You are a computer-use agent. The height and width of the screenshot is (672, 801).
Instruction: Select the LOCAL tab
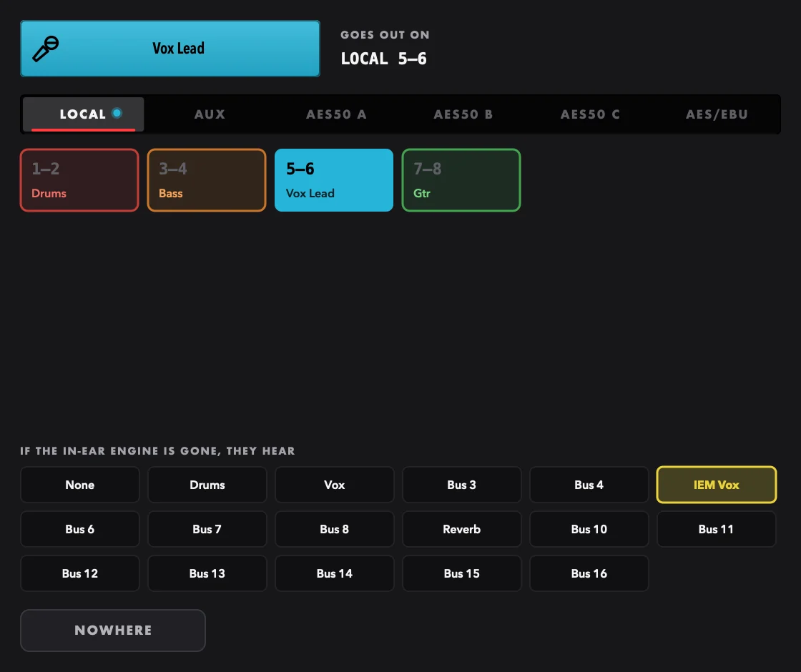coord(83,114)
